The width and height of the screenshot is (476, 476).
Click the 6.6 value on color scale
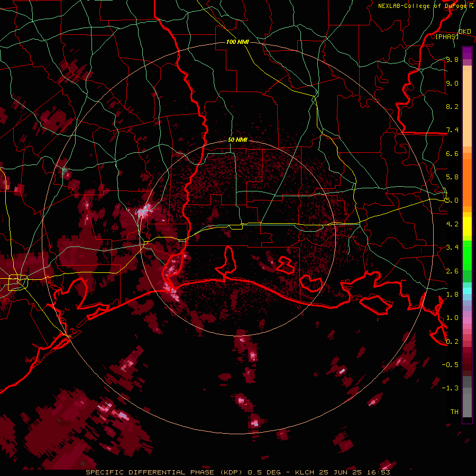tap(452, 153)
